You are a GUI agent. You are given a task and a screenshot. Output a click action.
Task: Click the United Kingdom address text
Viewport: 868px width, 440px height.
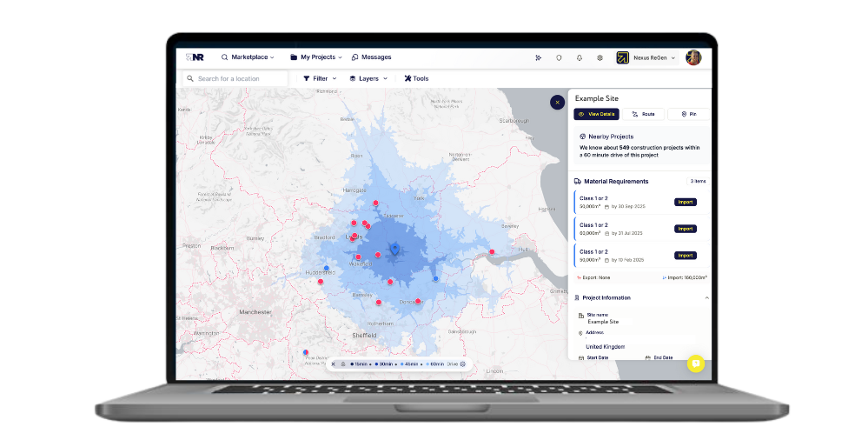tap(605, 347)
